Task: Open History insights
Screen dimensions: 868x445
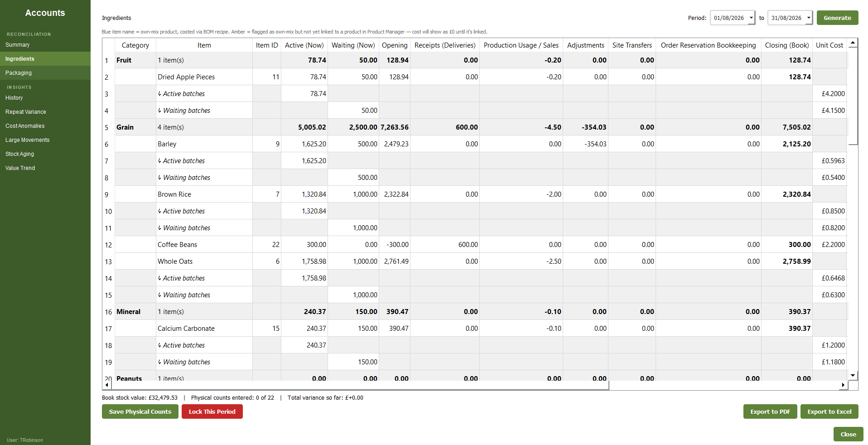Action: click(x=45, y=98)
